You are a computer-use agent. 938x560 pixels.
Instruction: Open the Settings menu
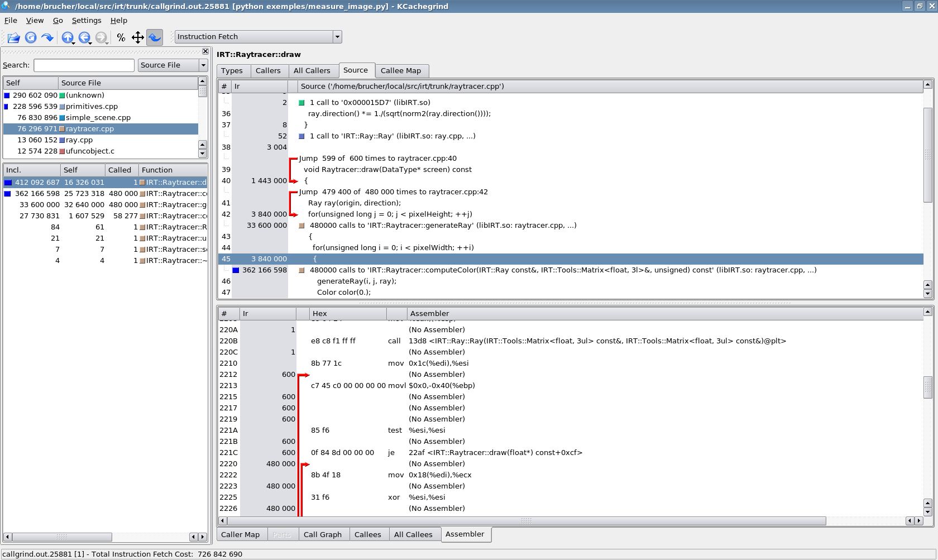pyautogui.click(x=87, y=20)
